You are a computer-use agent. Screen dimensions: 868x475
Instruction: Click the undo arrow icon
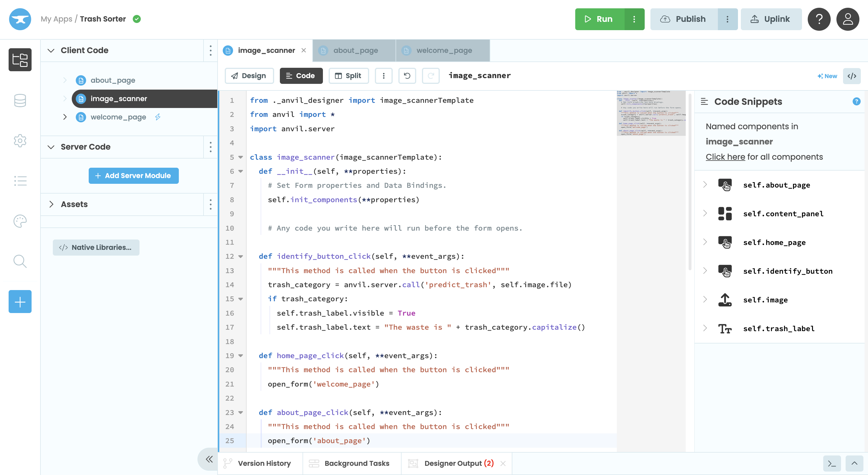pos(407,76)
